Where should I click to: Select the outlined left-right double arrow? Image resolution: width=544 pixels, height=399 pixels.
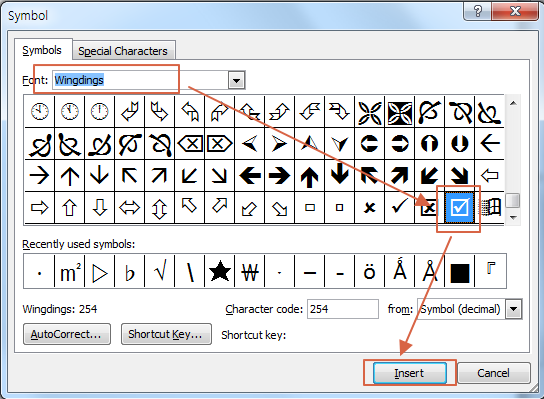pos(129,207)
